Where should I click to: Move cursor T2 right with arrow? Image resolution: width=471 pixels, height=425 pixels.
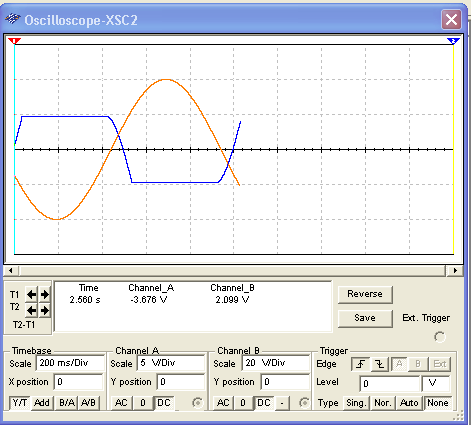45,311
